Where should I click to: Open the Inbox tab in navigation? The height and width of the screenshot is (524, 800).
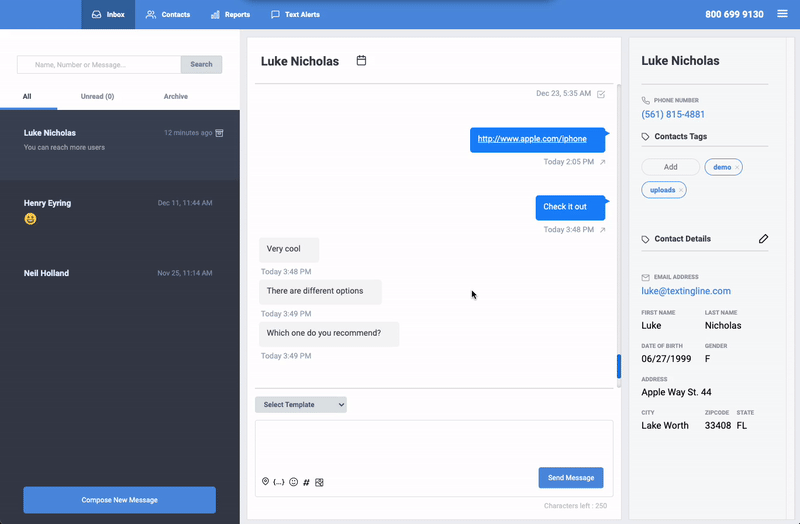(x=108, y=14)
